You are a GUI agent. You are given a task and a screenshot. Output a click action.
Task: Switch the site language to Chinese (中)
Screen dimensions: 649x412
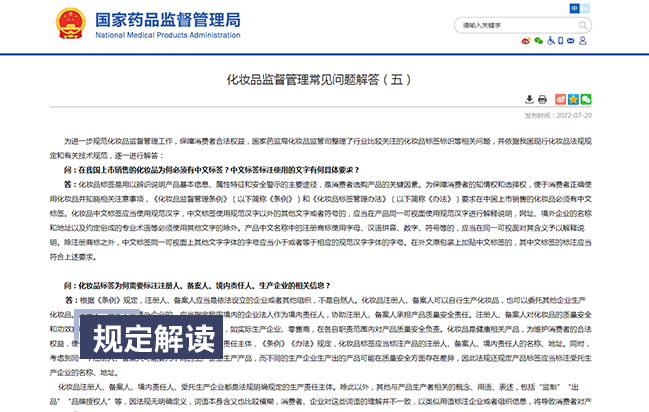(x=574, y=8)
